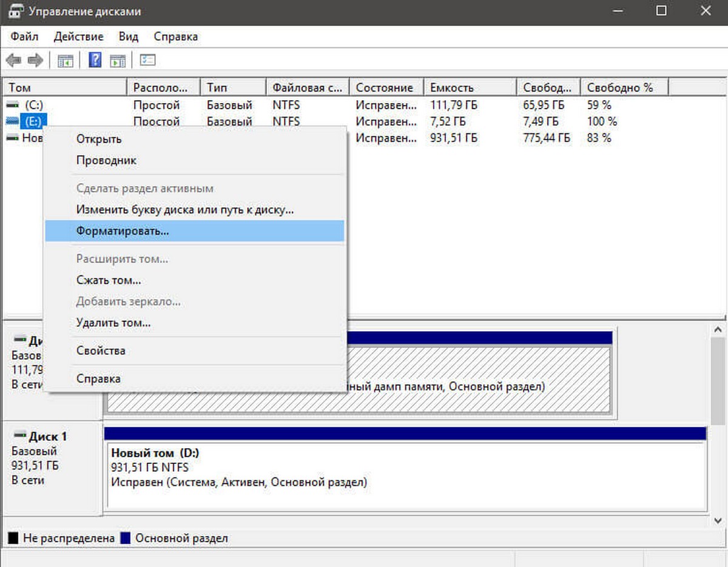Viewport: 728px width, 567px height.
Task: Open the Вид menu in menu bar
Action: point(129,36)
